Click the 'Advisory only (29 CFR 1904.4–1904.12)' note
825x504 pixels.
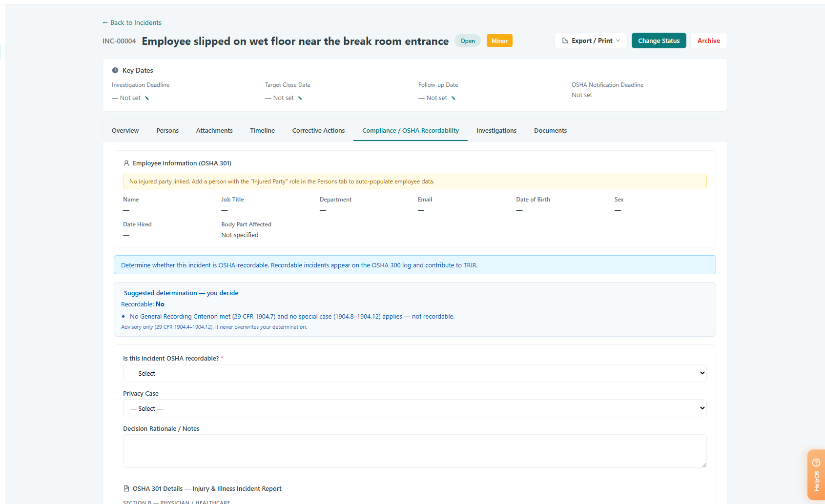214,327
